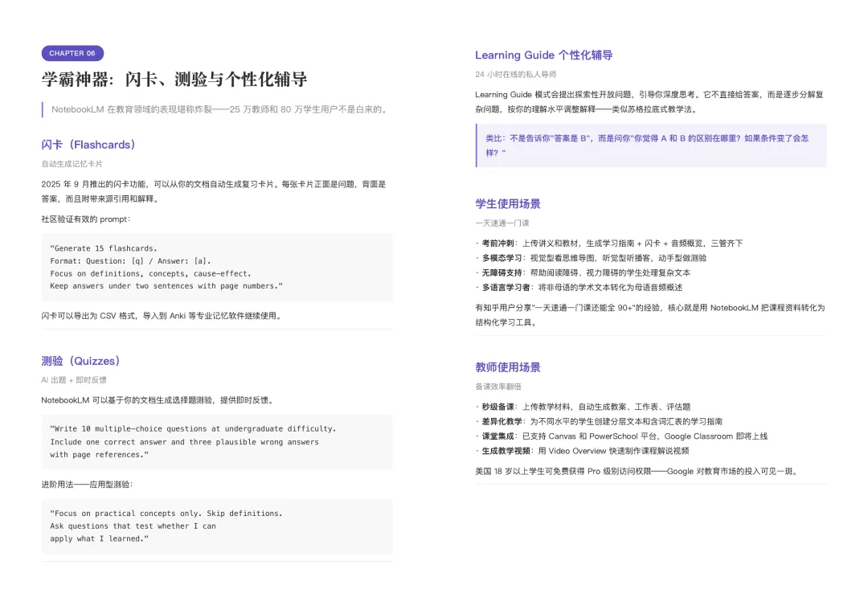
Task: Open the Learning Guide 个性化辅导 heading
Action: (x=543, y=55)
